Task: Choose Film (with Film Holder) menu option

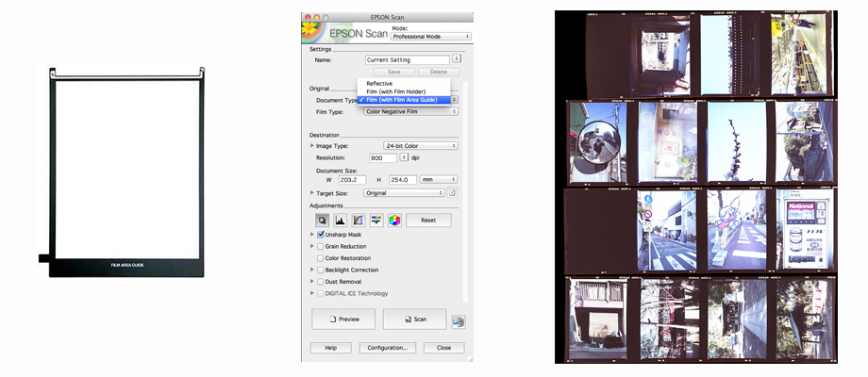Action: point(404,91)
